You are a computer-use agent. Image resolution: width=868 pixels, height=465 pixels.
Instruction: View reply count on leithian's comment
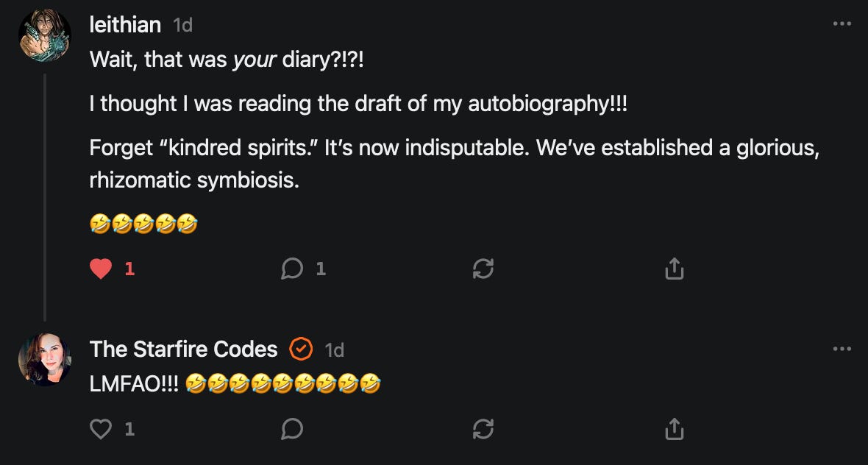321,269
